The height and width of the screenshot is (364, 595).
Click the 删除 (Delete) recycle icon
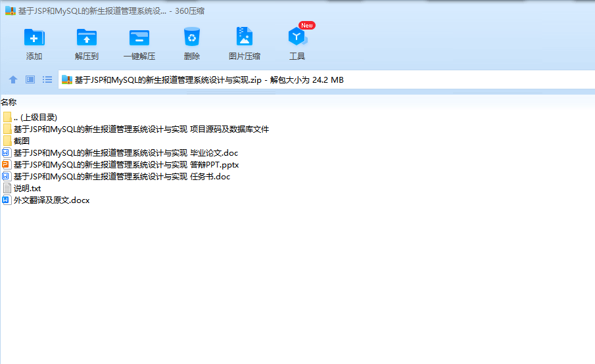point(191,37)
